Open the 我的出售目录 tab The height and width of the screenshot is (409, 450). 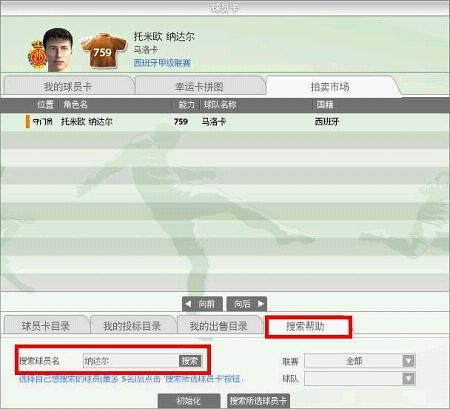click(219, 326)
